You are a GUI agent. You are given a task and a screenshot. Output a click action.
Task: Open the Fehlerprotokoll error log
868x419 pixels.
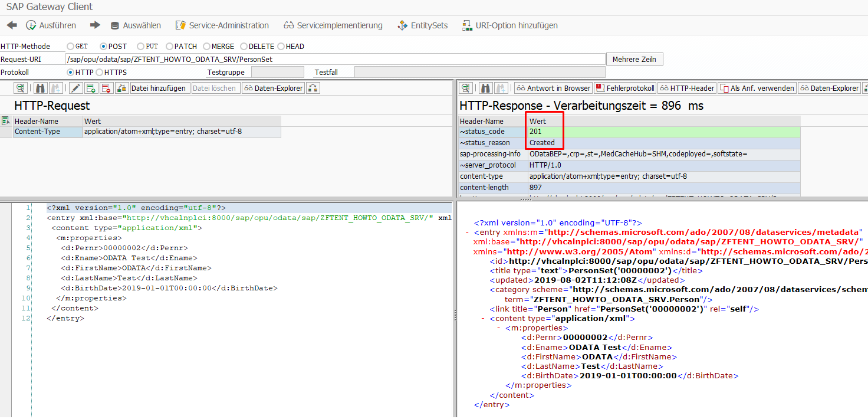pyautogui.click(x=625, y=88)
